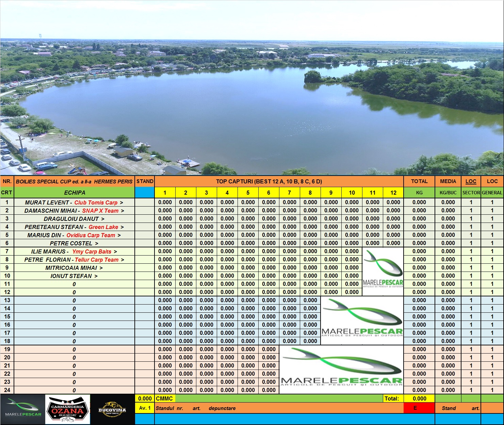Select the capture 10 value for IONUT STEFAN
The width and height of the screenshot is (504, 425).
click(352, 276)
